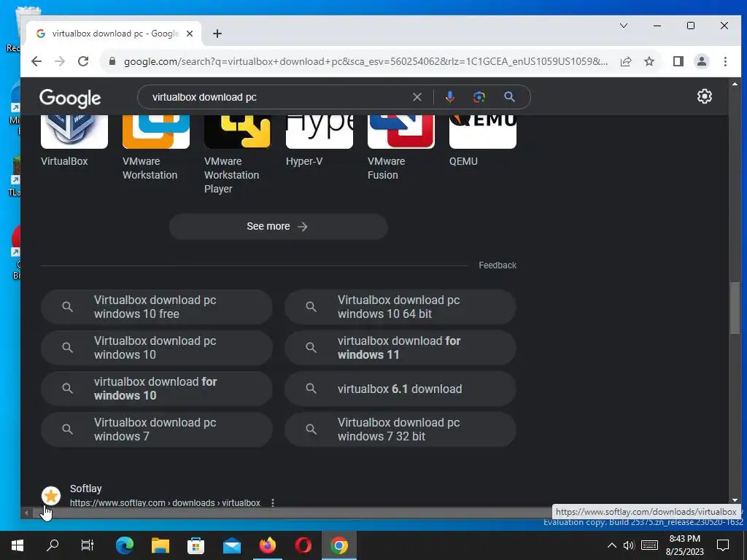Select virtualbox download for windows 11

pyautogui.click(x=400, y=348)
